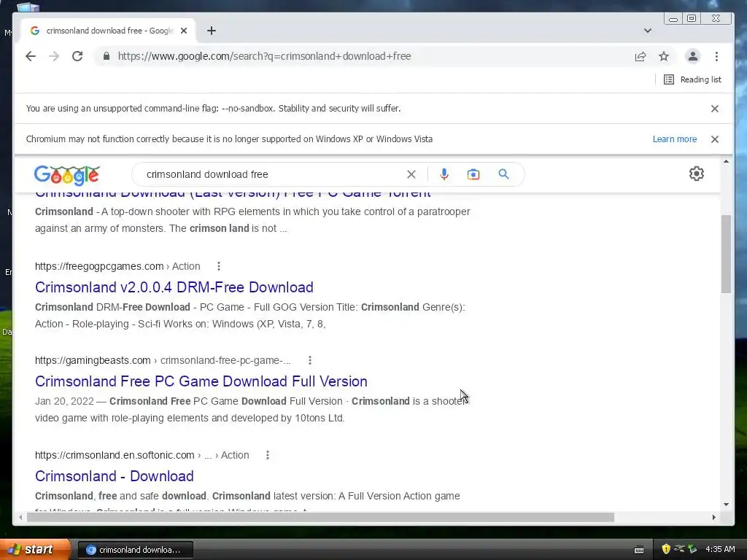Click the scroll up arrow of page

(726, 161)
